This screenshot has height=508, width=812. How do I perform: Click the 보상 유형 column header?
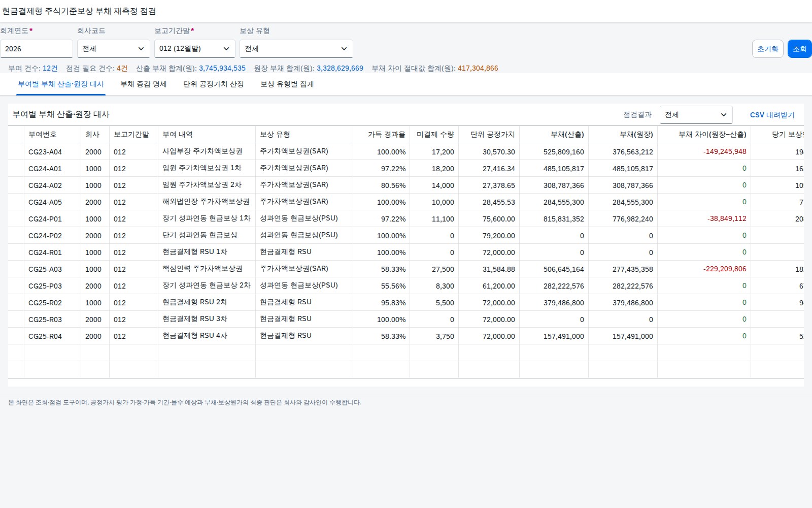(x=304, y=135)
